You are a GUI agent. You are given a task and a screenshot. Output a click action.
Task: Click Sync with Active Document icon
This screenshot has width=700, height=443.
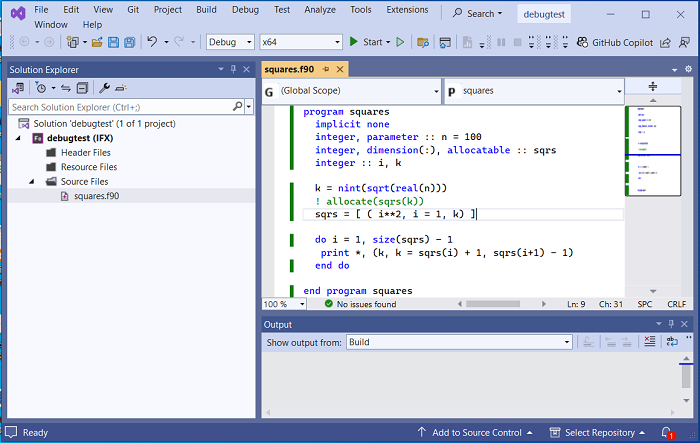pyautogui.click(x=66, y=88)
